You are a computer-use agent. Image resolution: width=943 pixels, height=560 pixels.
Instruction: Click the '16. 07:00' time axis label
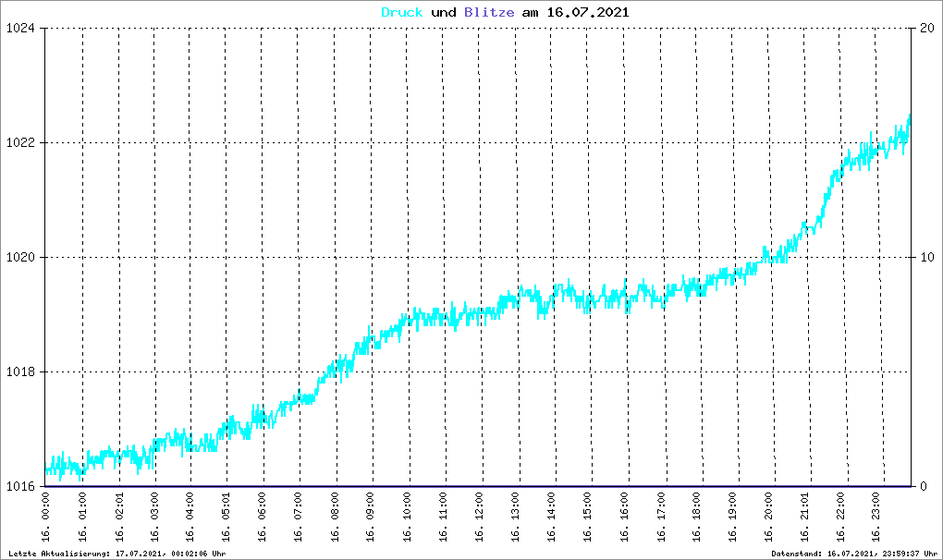click(299, 517)
